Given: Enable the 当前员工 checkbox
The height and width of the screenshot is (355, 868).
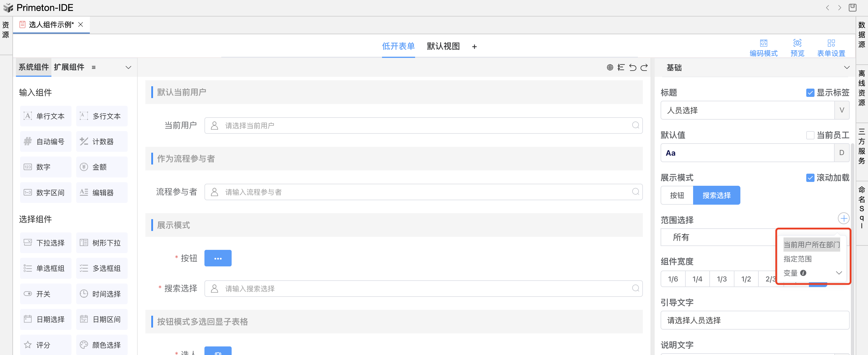Looking at the screenshot, I should click(810, 135).
